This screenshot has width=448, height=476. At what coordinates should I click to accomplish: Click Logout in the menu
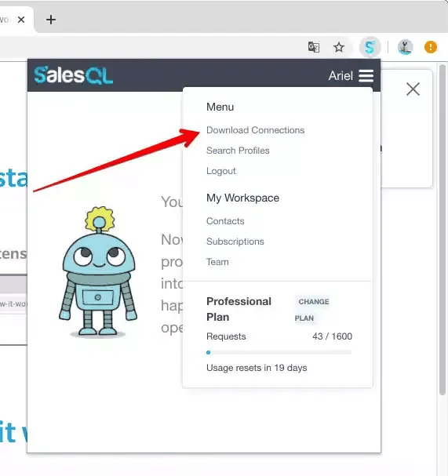point(220,171)
